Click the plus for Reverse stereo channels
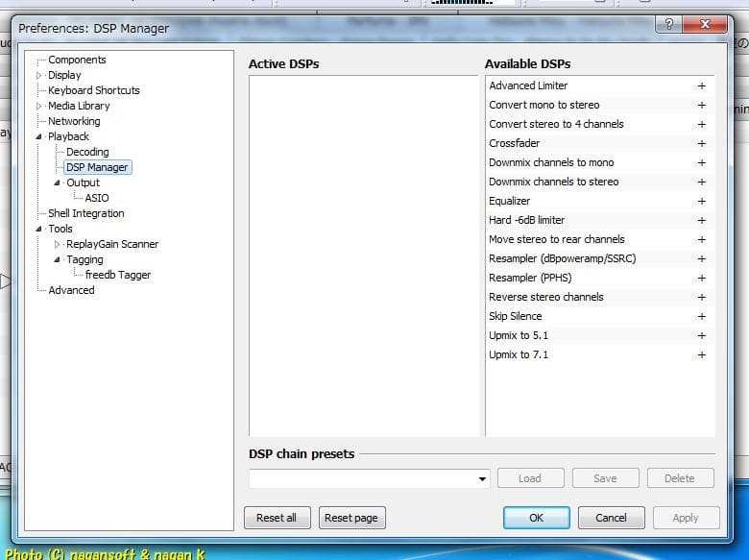The height and width of the screenshot is (560, 749). pos(701,297)
